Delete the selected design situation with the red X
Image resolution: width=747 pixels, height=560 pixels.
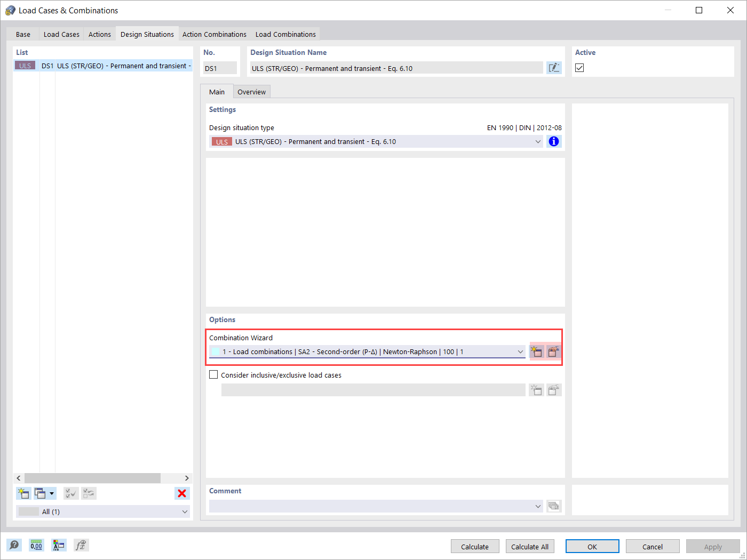tap(182, 493)
